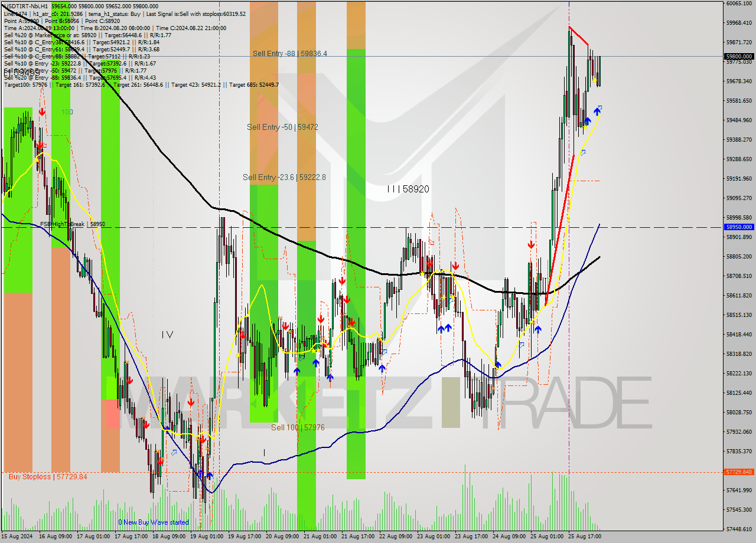Select the current price tag 59800.000
This screenshot has height=543, width=756.
739,57
